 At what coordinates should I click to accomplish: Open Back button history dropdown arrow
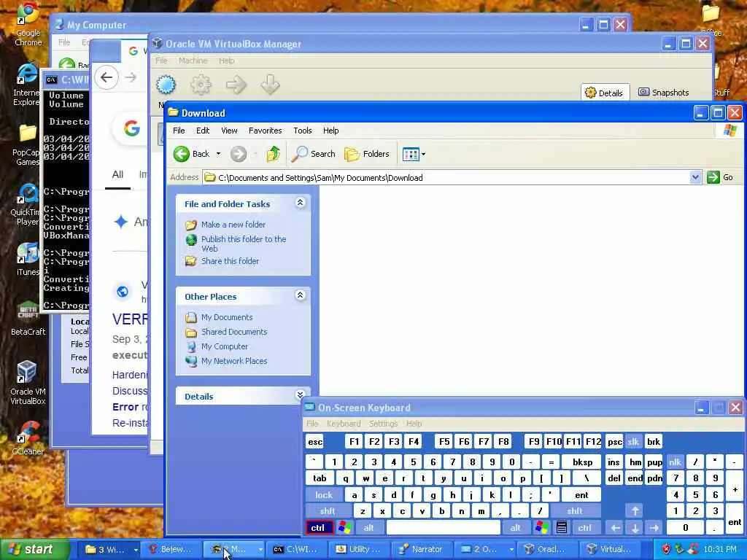(218, 154)
